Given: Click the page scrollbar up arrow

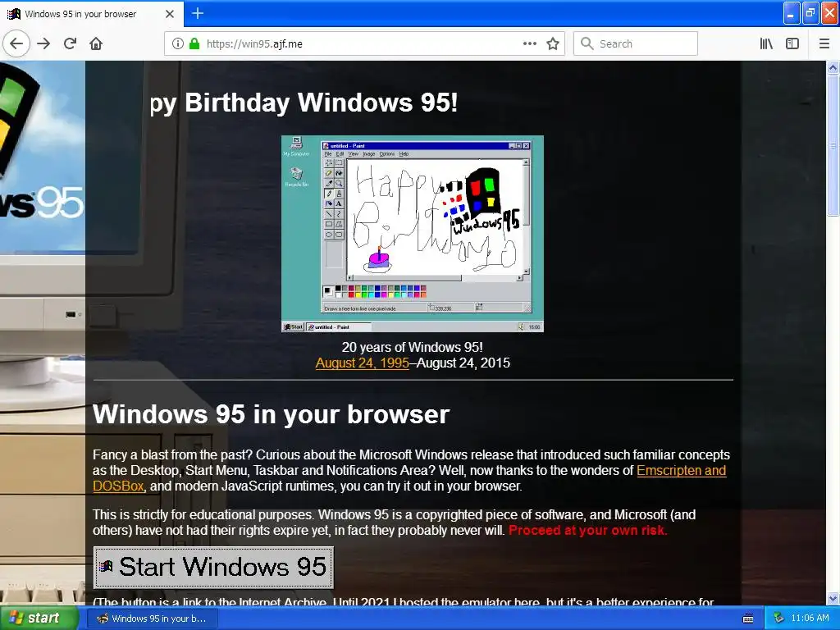Looking at the screenshot, I should [833, 67].
